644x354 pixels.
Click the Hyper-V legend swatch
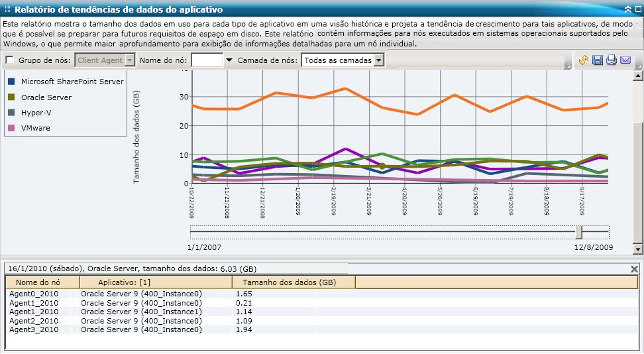[11, 113]
